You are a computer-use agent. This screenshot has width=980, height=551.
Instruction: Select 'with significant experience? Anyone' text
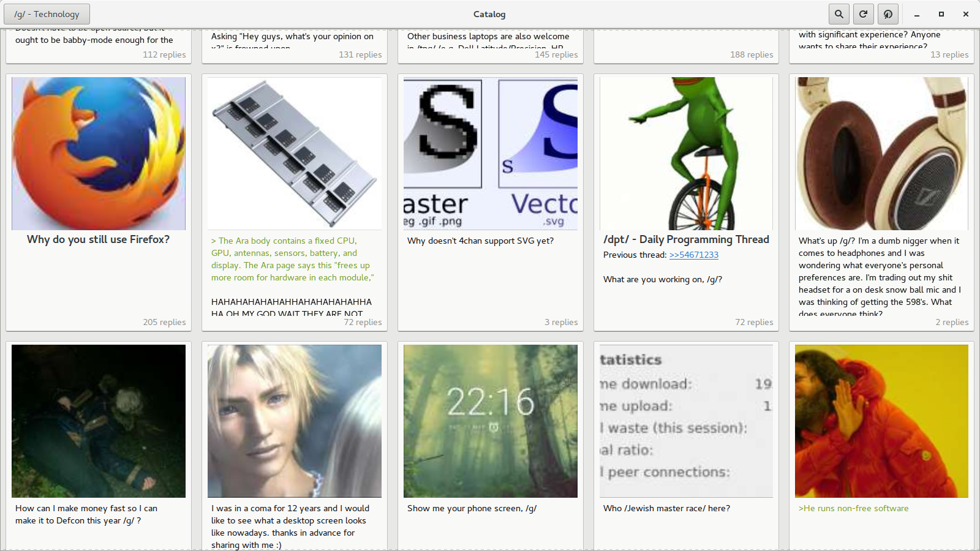pos(869,34)
